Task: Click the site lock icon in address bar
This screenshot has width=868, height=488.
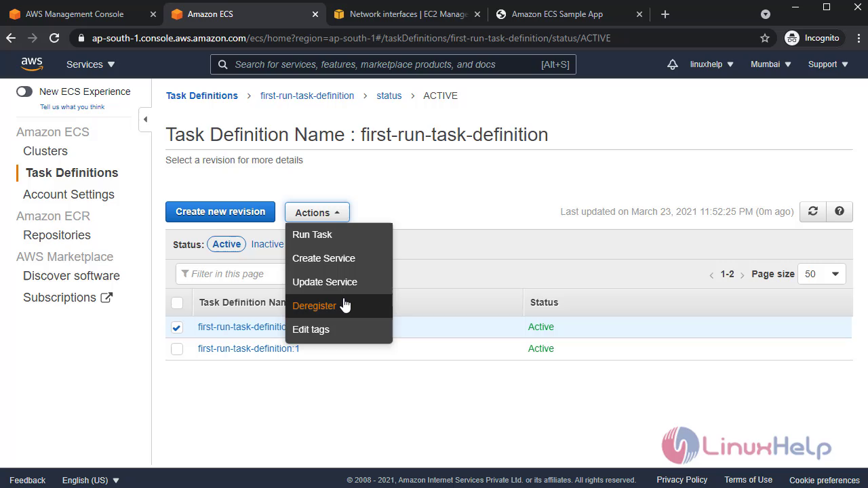Action: [x=81, y=38]
